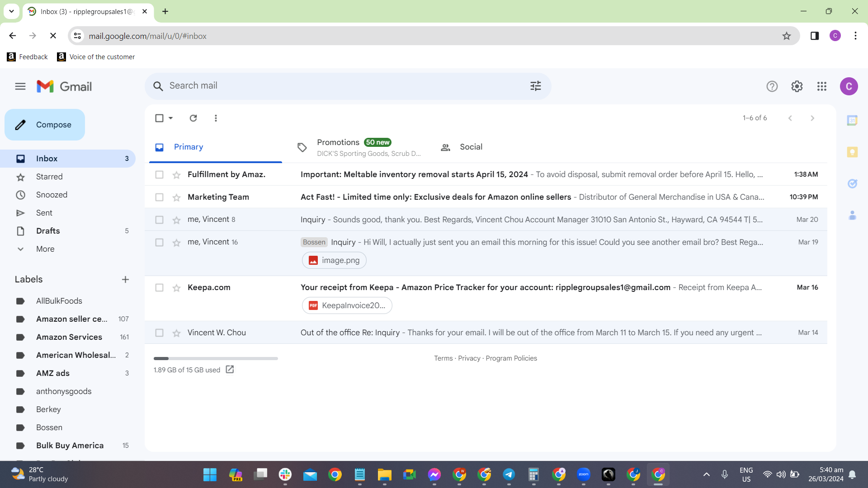Switch to the Primary tab

point(216,147)
